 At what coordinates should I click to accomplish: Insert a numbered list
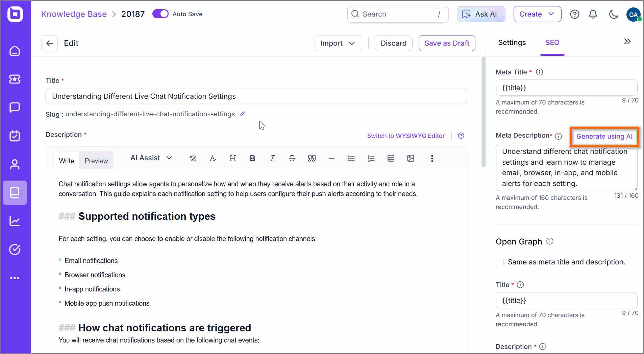371,158
